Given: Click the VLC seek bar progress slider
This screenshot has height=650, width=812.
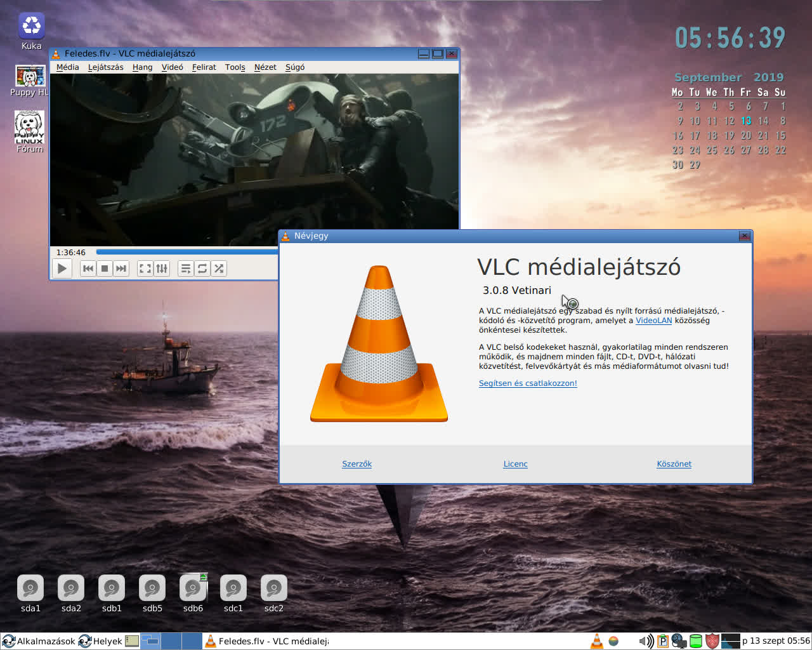Looking at the screenshot, I should [187, 252].
